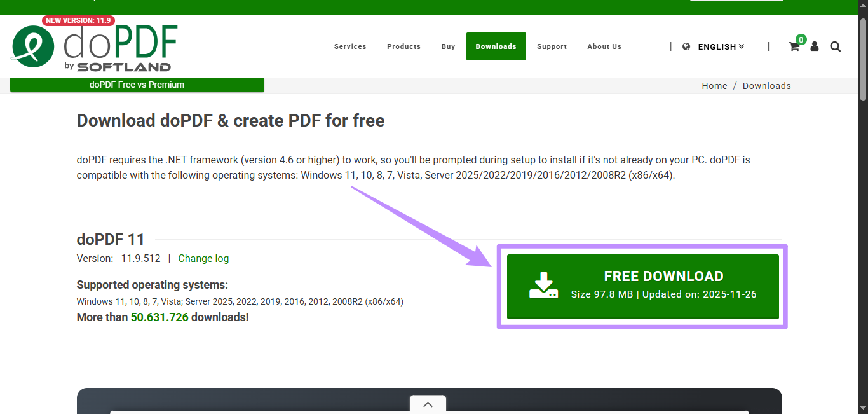Open the shopping cart icon
Viewport: 868px width, 414px height.
click(x=794, y=46)
